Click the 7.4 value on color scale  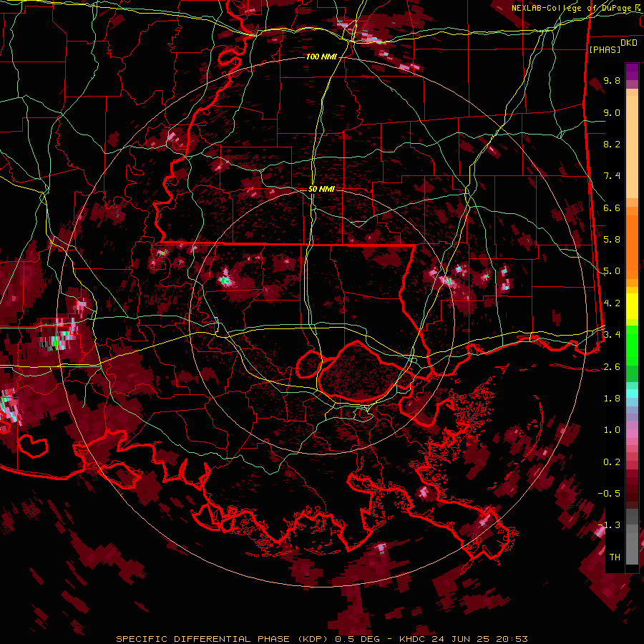[612, 176]
